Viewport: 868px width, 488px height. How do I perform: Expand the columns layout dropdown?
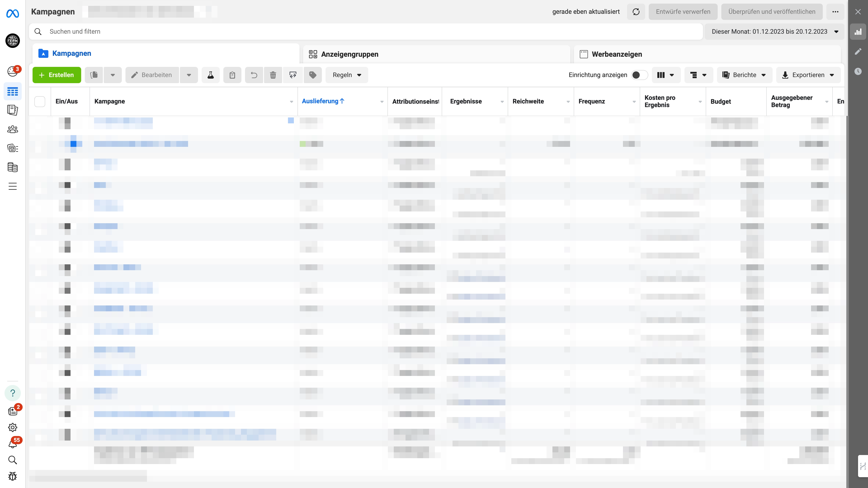pos(666,75)
